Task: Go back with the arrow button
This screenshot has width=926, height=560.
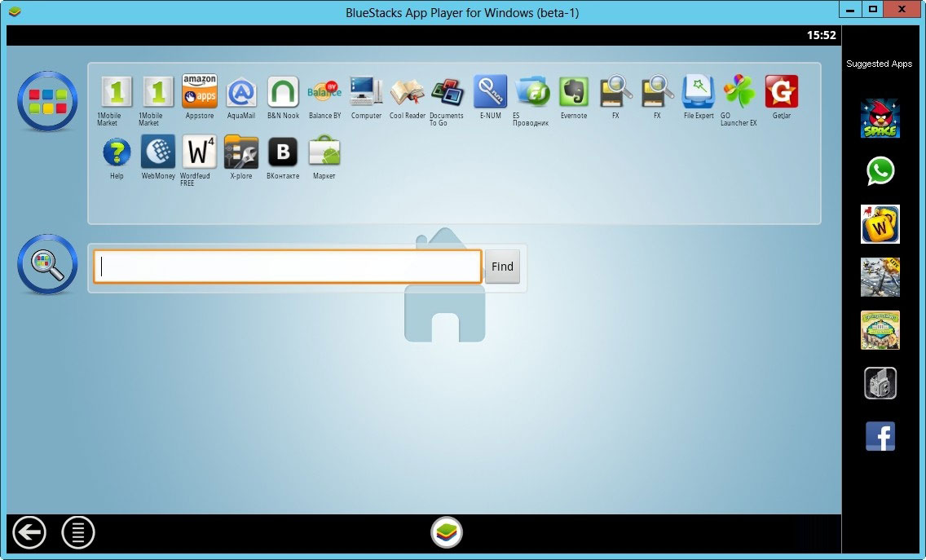Action: click(x=29, y=532)
